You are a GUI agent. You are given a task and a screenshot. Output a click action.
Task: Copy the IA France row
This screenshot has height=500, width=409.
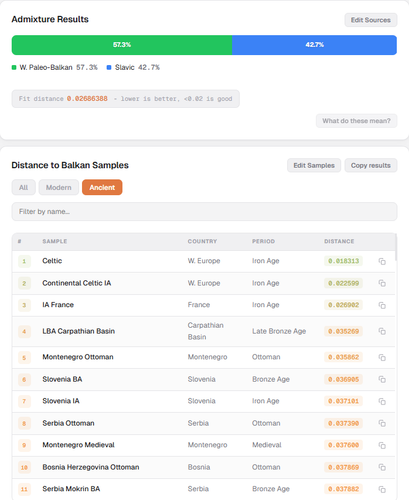tap(382, 305)
